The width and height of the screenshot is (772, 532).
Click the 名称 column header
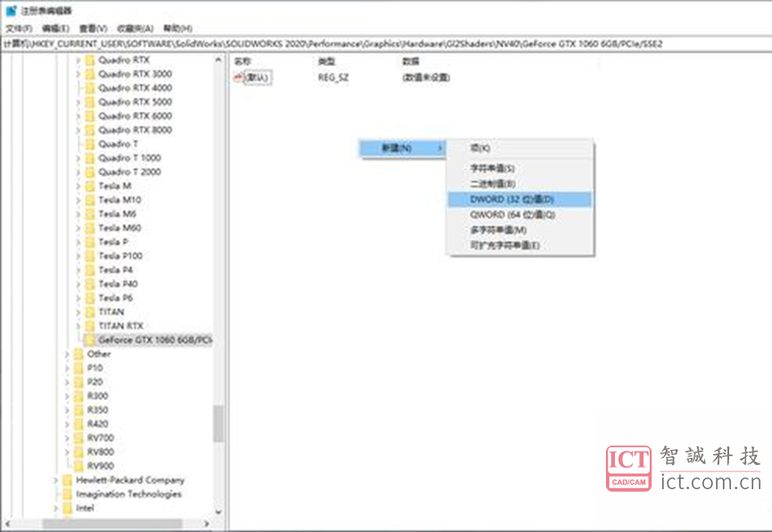point(242,61)
